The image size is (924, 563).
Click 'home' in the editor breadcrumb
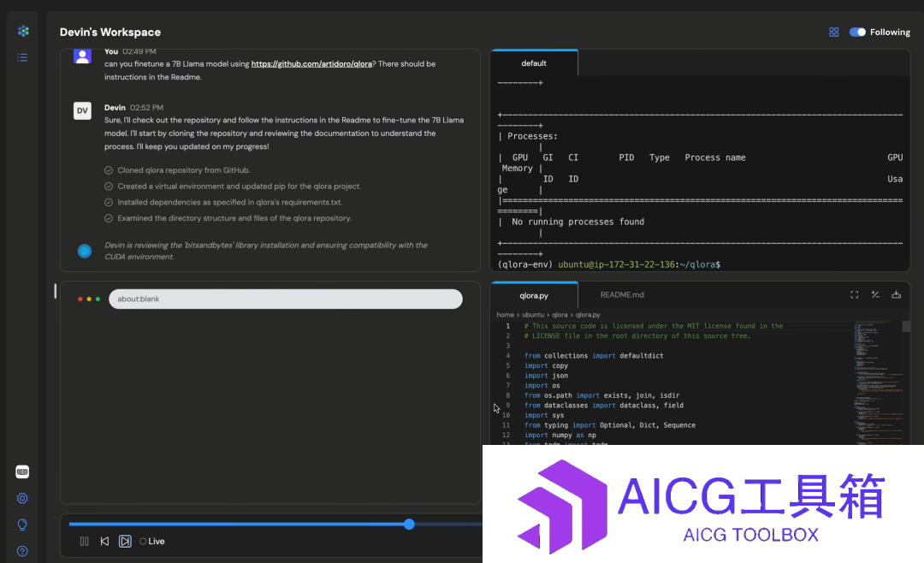(505, 315)
